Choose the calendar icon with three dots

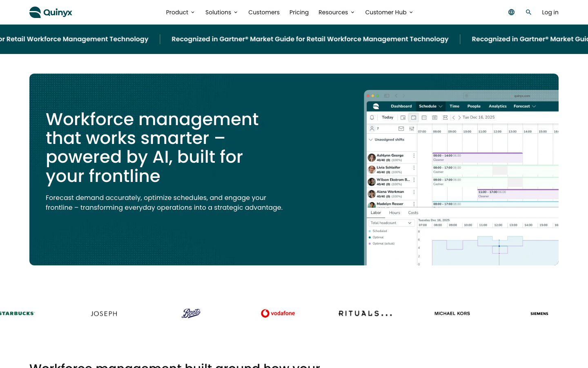(424, 117)
